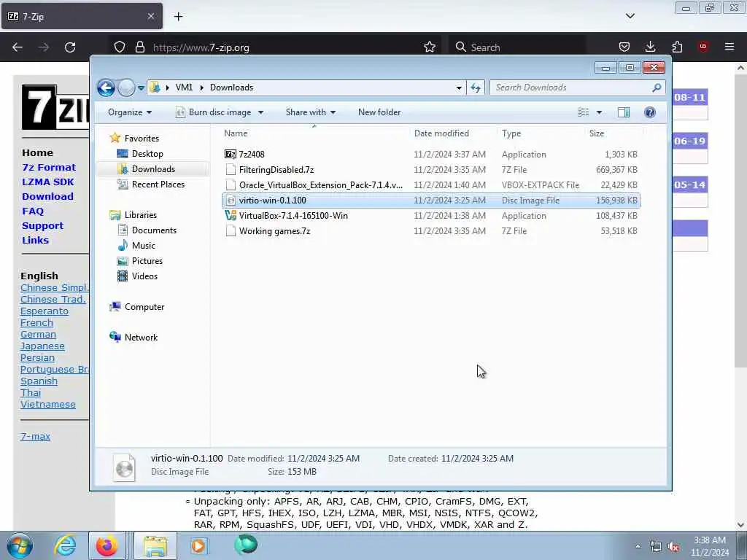Select VirtualBox-7.1.4-165100-Win installer icon

231,216
